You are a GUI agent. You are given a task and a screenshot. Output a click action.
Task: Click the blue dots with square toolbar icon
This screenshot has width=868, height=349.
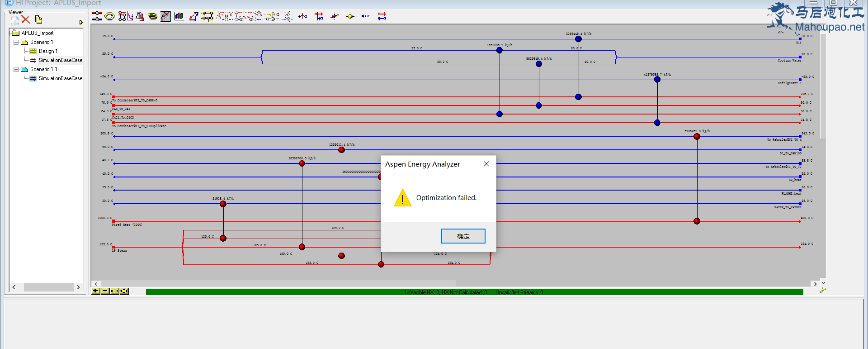click(x=366, y=16)
